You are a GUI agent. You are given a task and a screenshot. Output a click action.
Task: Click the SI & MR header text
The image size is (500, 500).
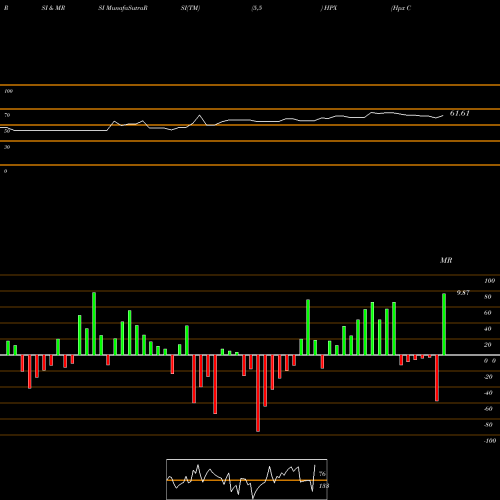tap(53, 8)
